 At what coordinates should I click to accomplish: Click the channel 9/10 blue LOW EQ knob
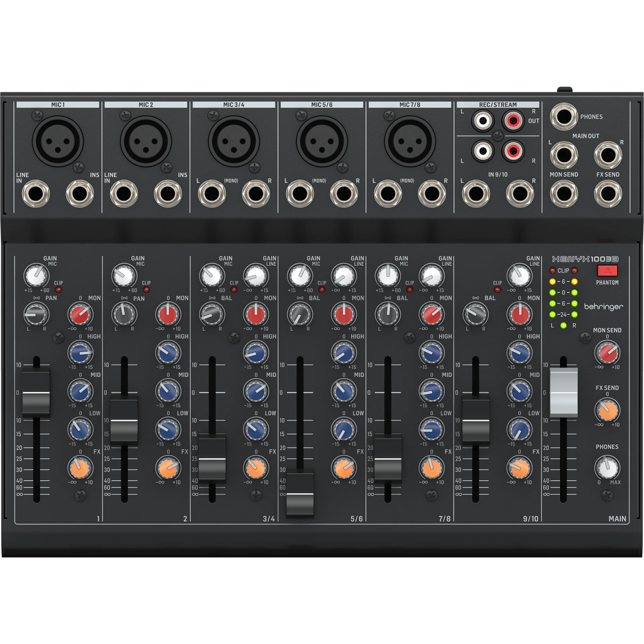[x=520, y=429]
